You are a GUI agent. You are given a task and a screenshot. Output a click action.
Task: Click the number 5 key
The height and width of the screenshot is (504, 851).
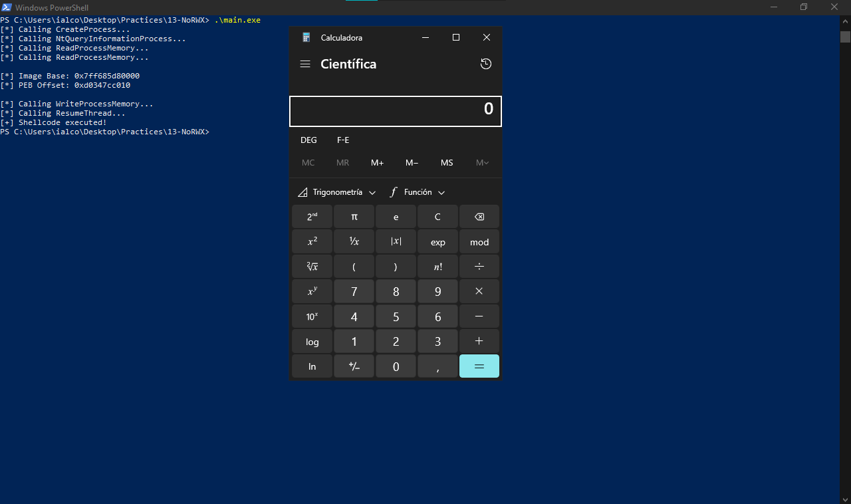396,316
